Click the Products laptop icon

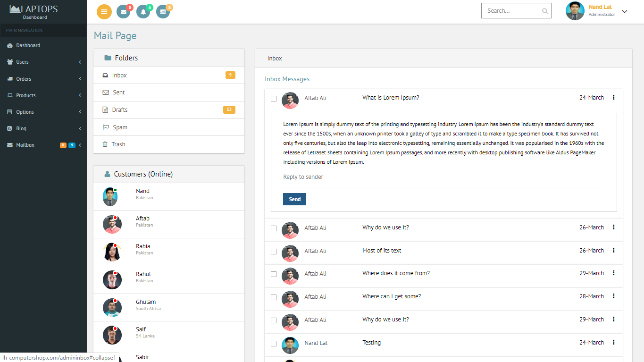(x=10, y=95)
